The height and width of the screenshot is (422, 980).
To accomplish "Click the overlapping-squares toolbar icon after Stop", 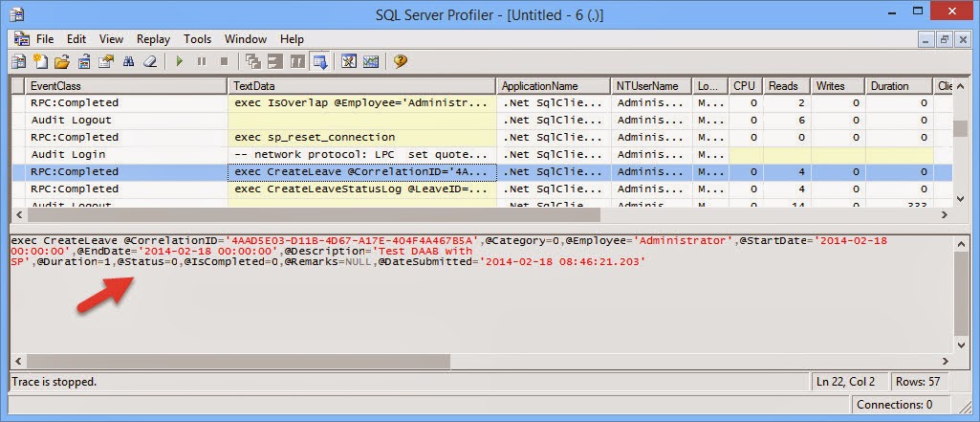I will (x=253, y=61).
